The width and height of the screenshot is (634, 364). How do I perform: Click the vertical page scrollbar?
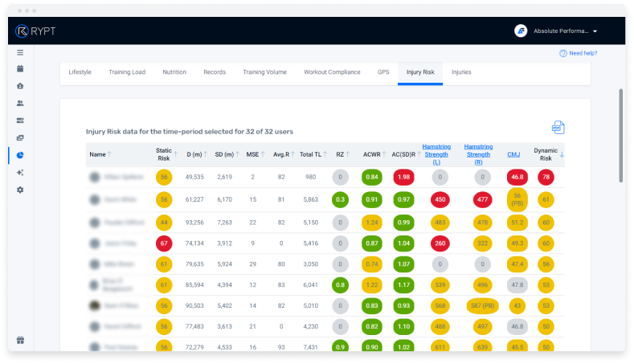pos(620,136)
